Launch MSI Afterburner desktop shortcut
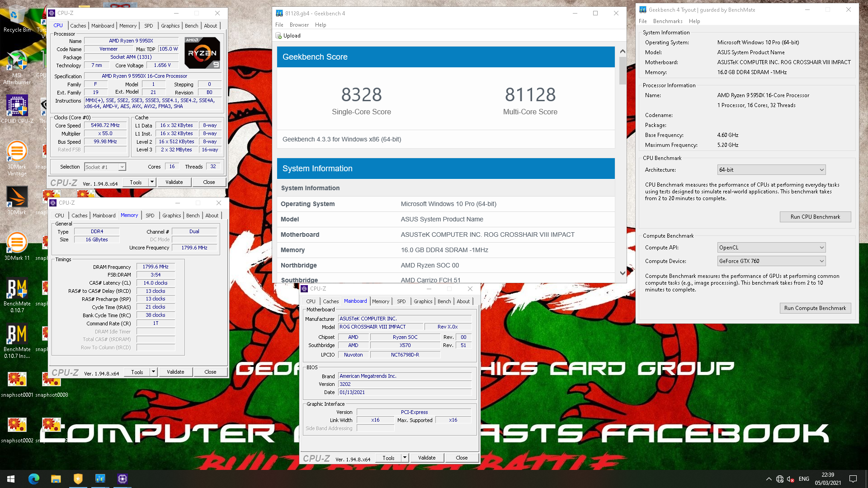The image size is (868, 488). [x=17, y=68]
